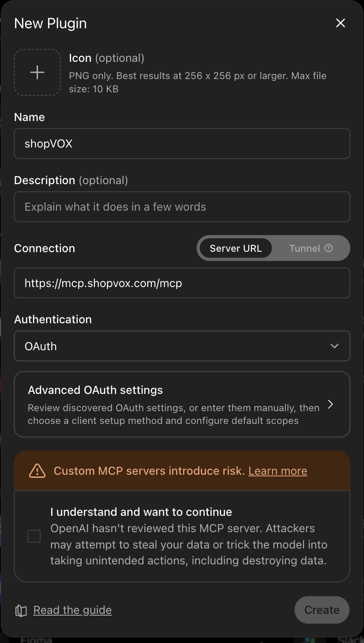Upload a plugin icon via the plus box
The image size is (364, 643).
click(38, 72)
